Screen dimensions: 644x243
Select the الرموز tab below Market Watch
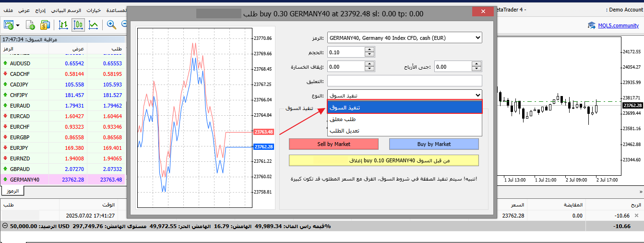click(x=12, y=191)
